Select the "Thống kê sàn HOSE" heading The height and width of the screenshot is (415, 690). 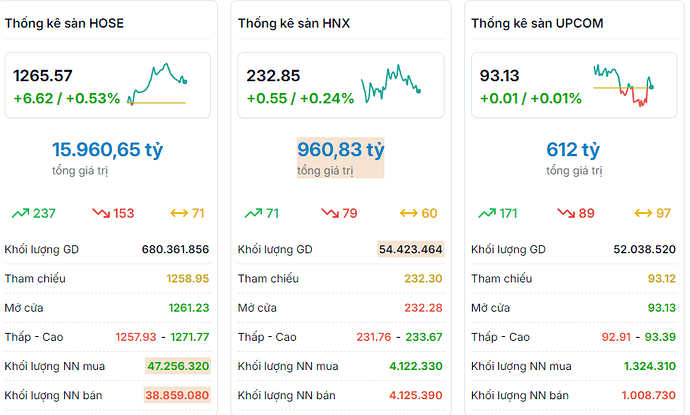tap(65, 22)
